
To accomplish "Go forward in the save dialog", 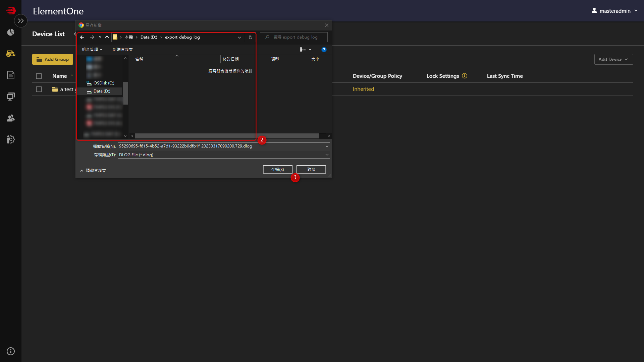I will [x=92, y=37].
